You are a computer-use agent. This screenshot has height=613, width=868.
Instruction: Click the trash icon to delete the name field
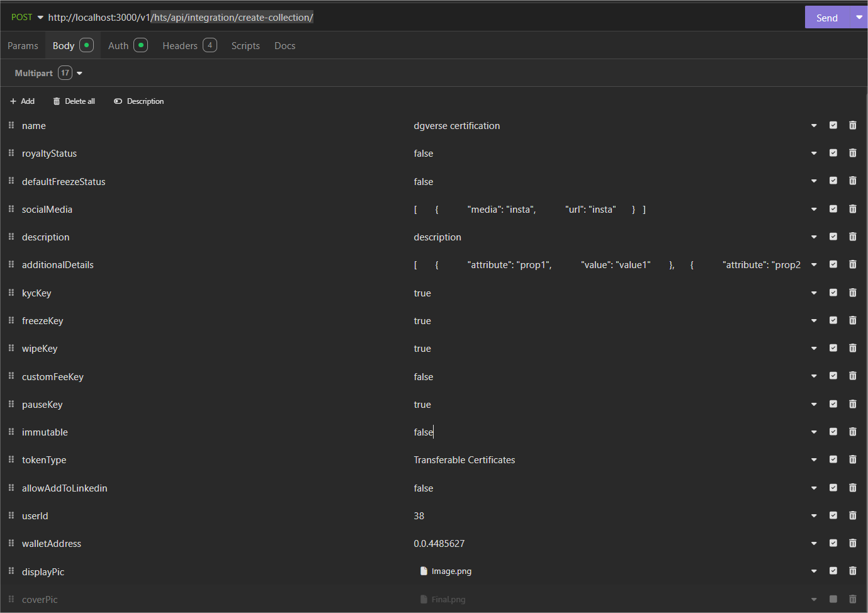pyautogui.click(x=853, y=125)
